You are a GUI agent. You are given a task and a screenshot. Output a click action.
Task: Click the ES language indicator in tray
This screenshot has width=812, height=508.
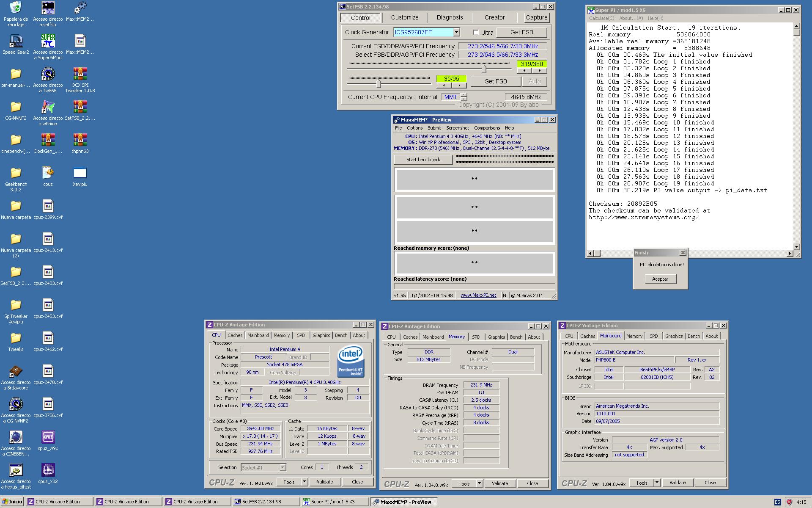777,502
